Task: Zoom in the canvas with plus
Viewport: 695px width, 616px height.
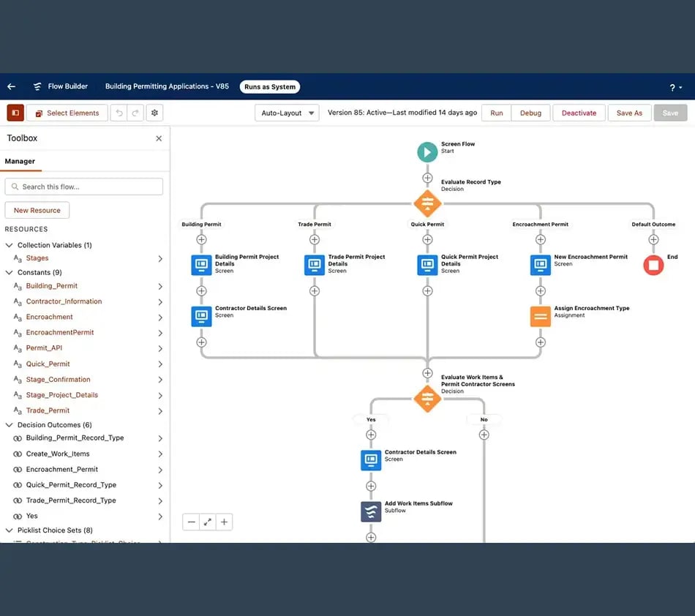Action: [225, 522]
